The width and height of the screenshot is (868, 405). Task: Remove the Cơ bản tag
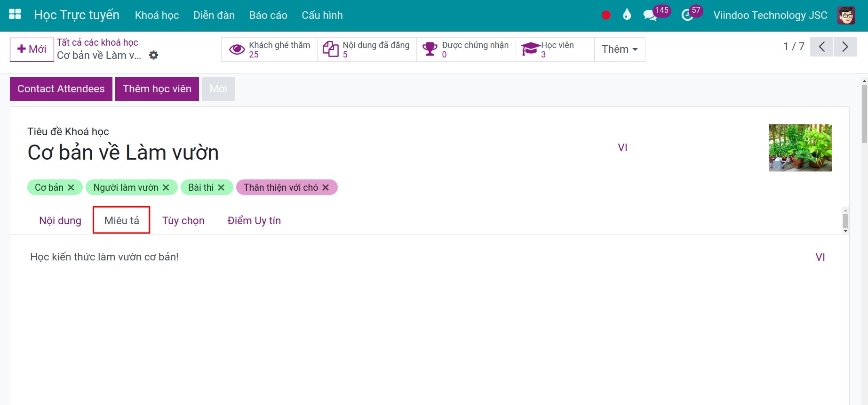coord(71,187)
